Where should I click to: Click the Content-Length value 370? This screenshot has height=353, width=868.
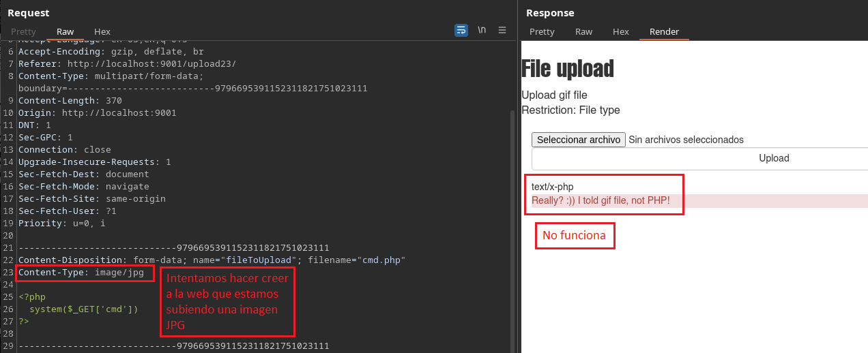point(114,100)
